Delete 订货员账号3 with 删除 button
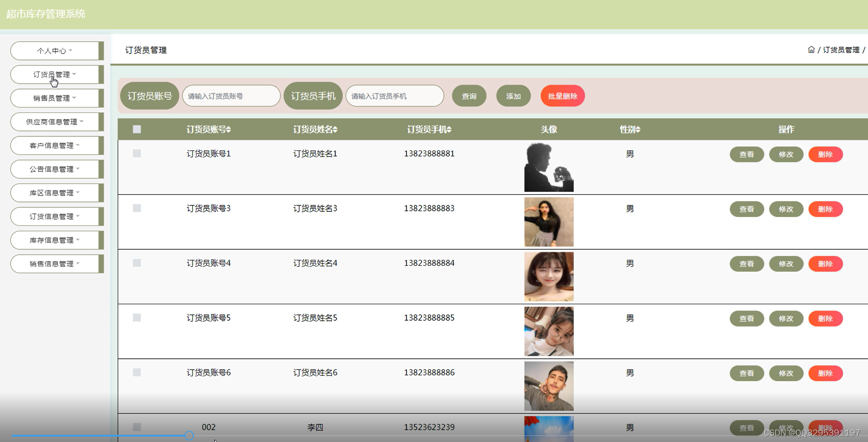868x442 pixels. coord(826,209)
